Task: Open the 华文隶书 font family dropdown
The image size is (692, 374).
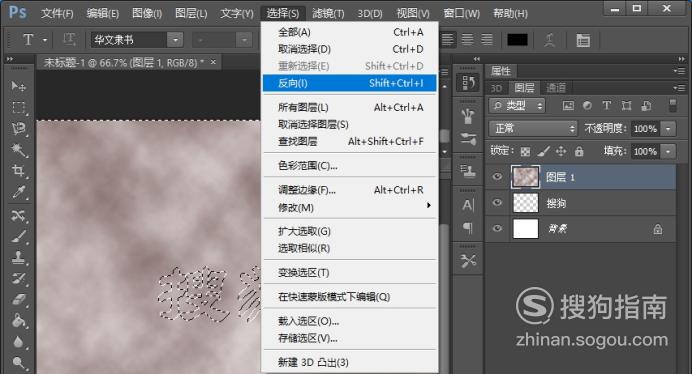Action: coord(175,40)
